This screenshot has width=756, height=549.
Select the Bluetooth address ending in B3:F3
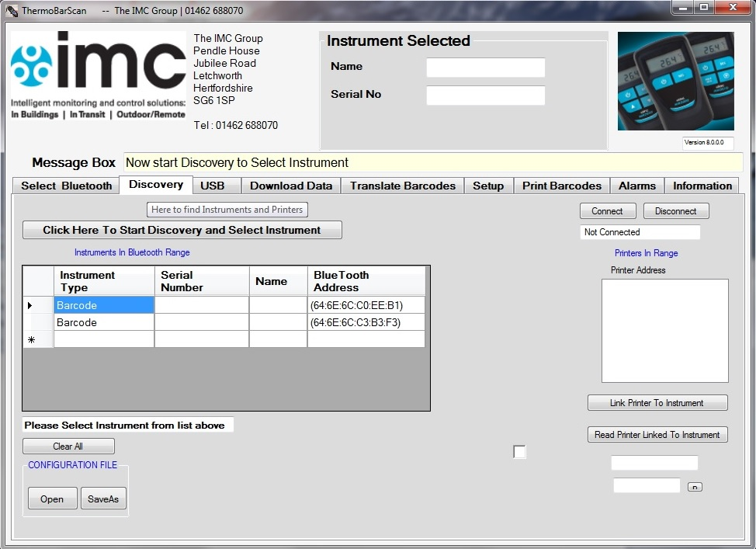[366, 322]
